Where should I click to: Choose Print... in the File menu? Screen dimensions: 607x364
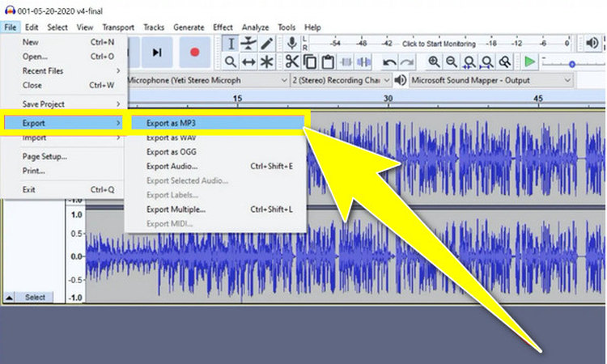(x=64, y=171)
